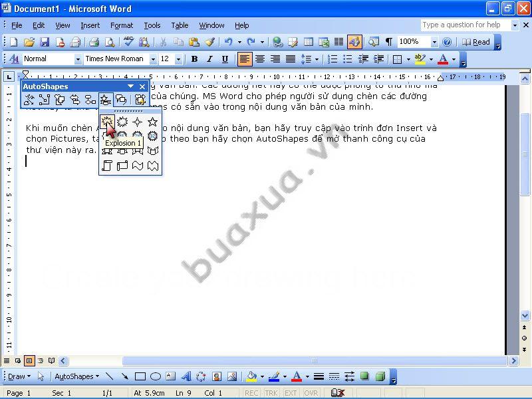Open More AutoShapes in AutoShapes toolbar

(x=140, y=100)
